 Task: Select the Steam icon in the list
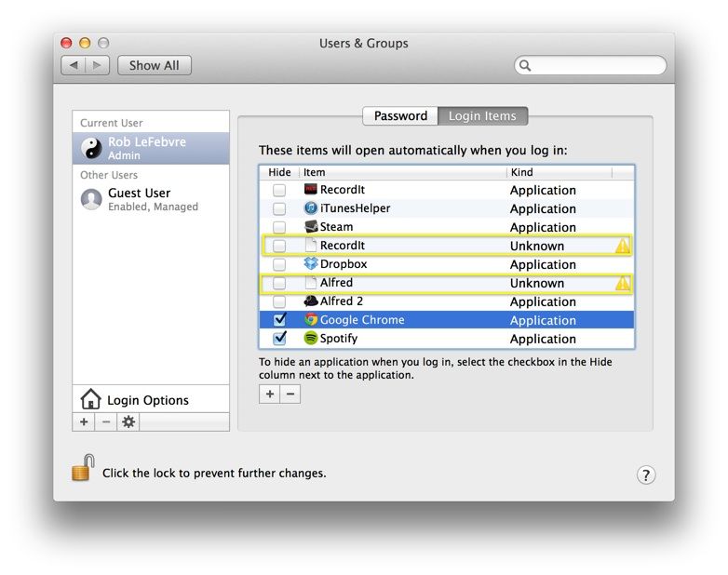point(311,227)
